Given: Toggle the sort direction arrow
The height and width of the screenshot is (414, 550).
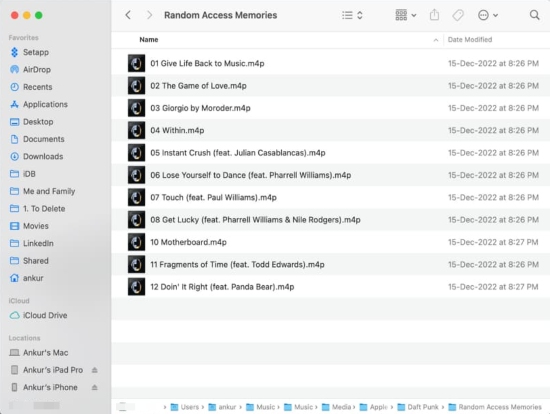Looking at the screenshot, I should click(x=436, y=40).
